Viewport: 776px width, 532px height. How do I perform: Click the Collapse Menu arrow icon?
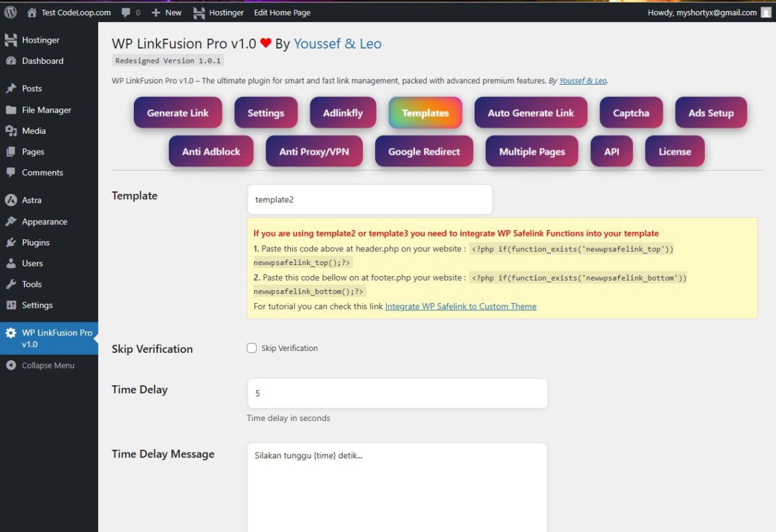tap(11, 365)
